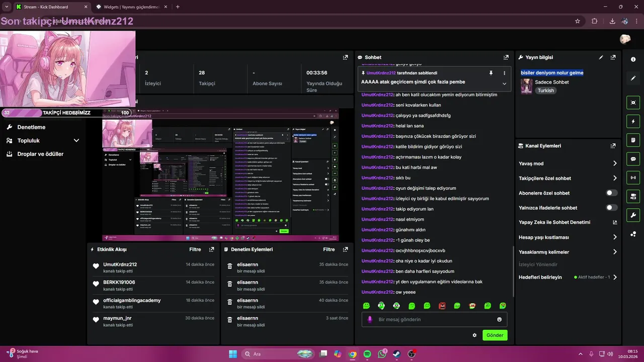
Task: Expand Yavaş mod options
Action: [615, 163]
